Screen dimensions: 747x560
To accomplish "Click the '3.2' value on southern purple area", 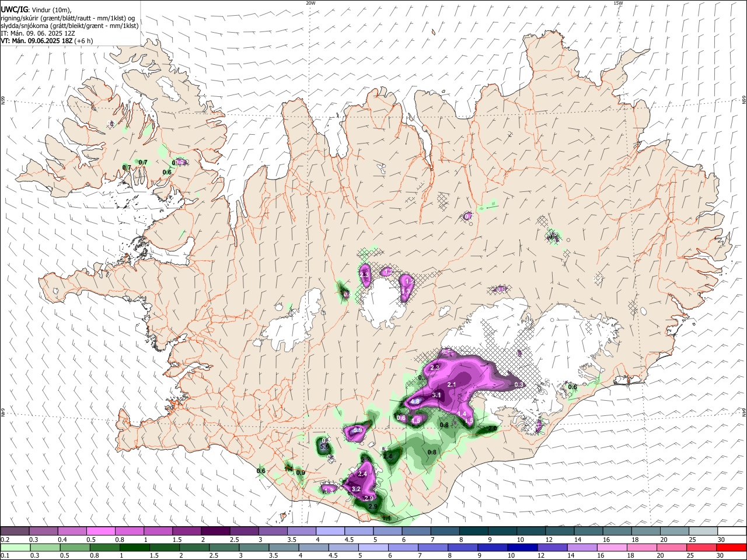I will point(356,489).
